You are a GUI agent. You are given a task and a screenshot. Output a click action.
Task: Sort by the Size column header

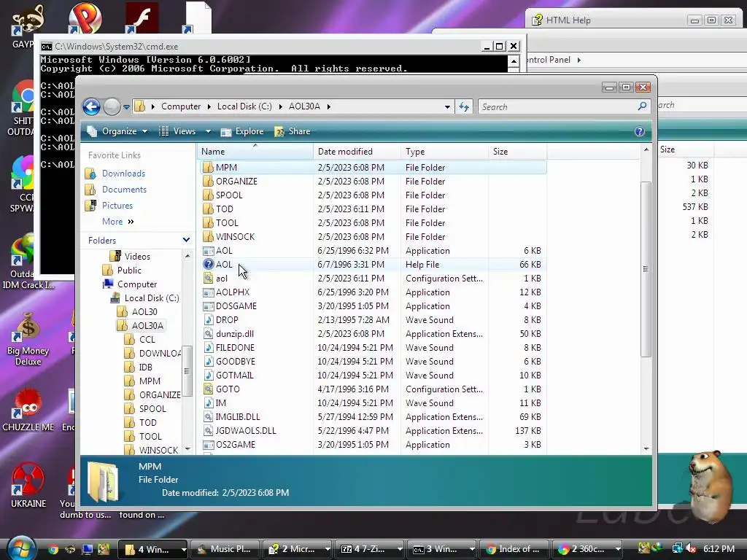[518, 152]
